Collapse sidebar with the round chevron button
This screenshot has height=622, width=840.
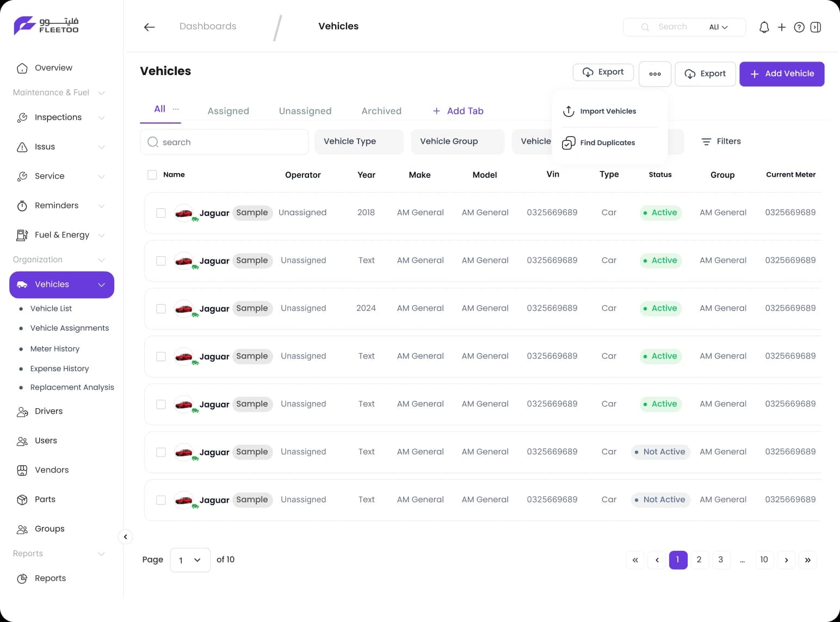[x=125, y=537]
